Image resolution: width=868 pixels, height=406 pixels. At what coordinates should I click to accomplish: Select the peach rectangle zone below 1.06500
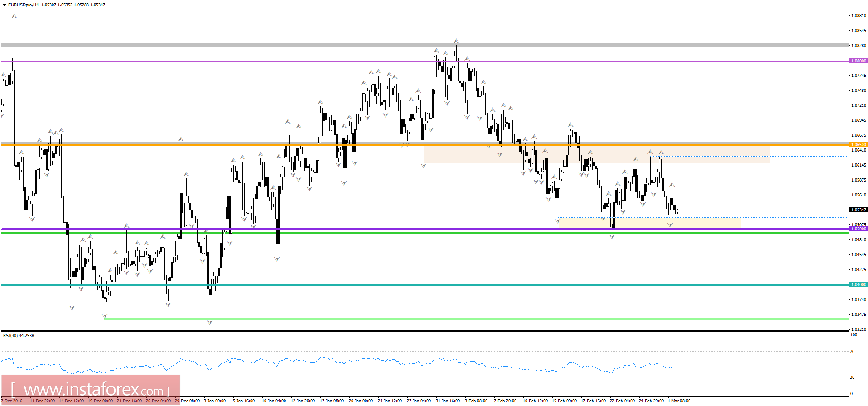pos(597,153)
